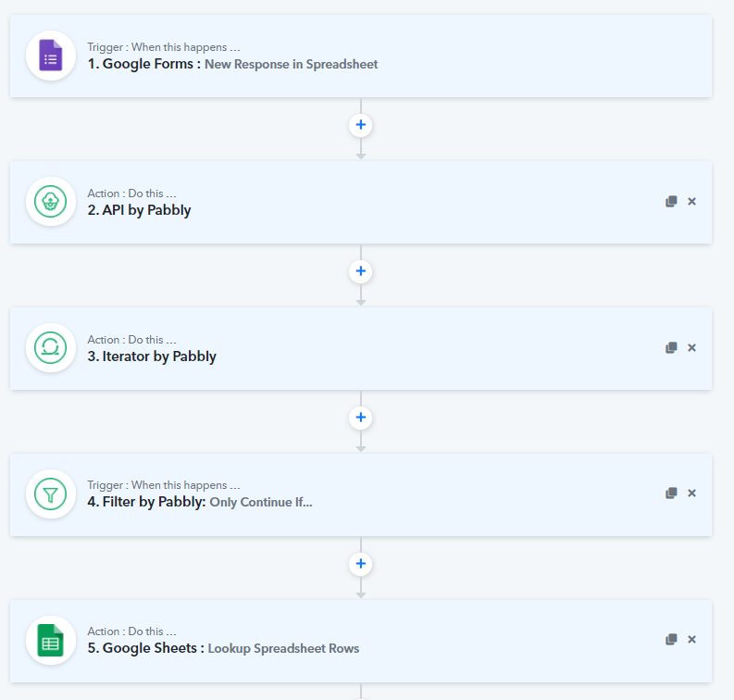Insert a step after Iterator by Pabbly
The image size is (734, 700).
coord(360,418)
